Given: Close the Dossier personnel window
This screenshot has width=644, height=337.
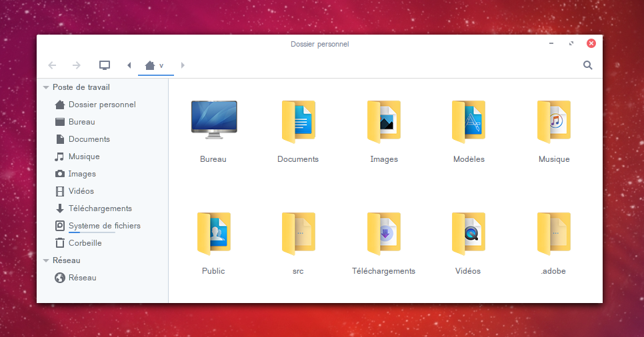Looking at the screenshot, I should click(x=591, y=43).
